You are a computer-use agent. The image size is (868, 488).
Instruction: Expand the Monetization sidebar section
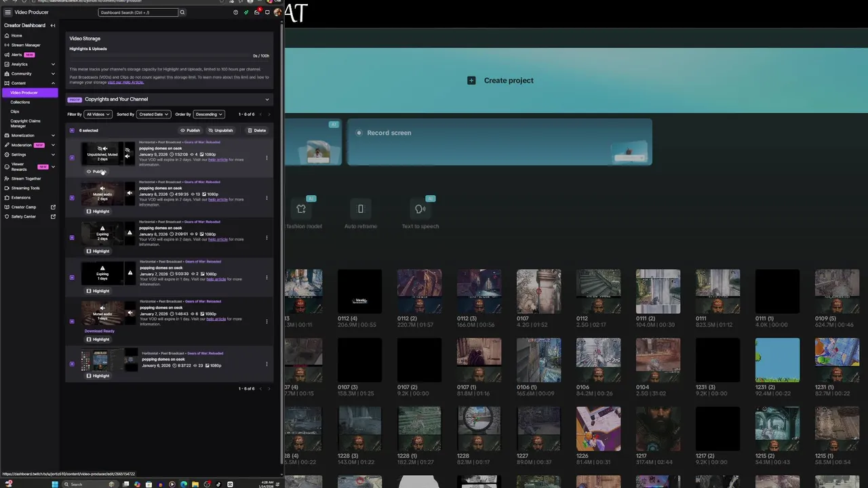[x=29, y=135]
